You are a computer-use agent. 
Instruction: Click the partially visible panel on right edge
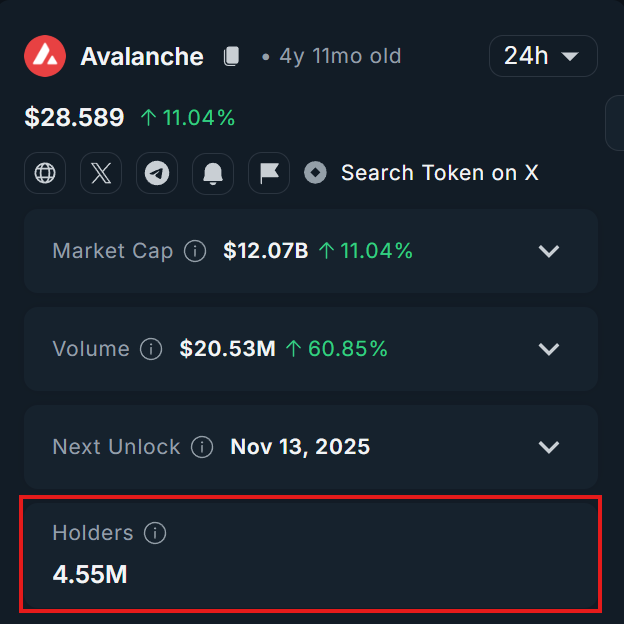click(x=615, y=123)
